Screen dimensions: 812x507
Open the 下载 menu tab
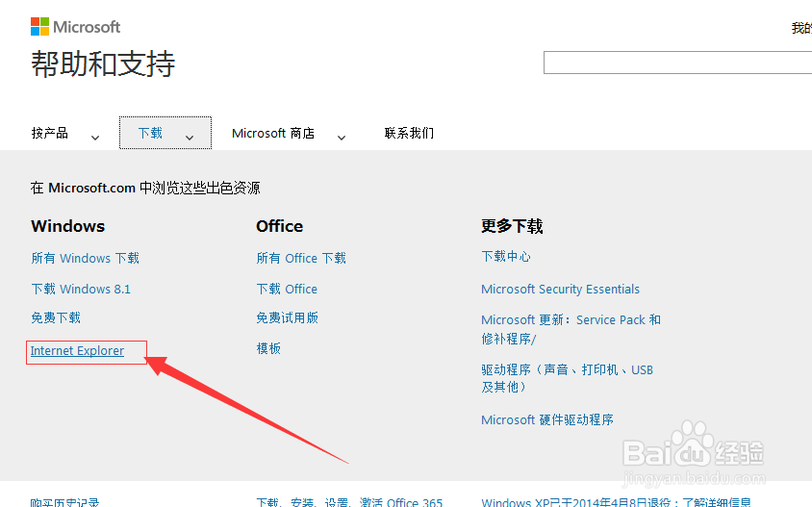click(165, 133)
